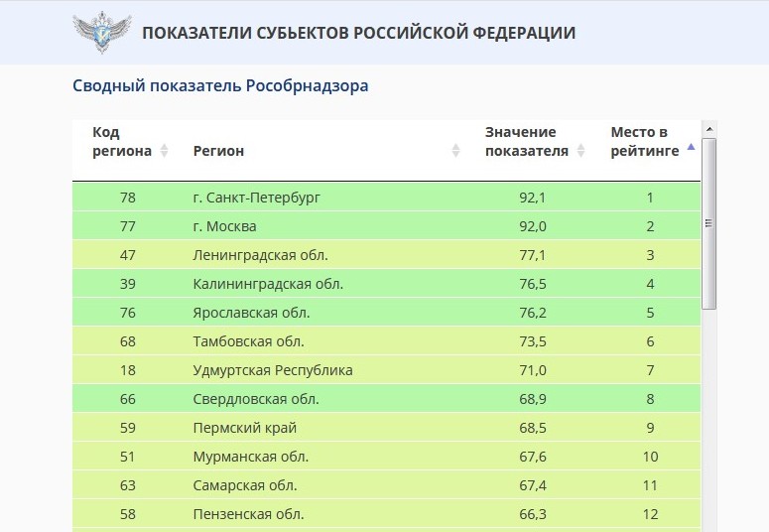This screenshot has height=532, width=769.
Task: Click the Регион column header
Action: (x=218, y=151)
